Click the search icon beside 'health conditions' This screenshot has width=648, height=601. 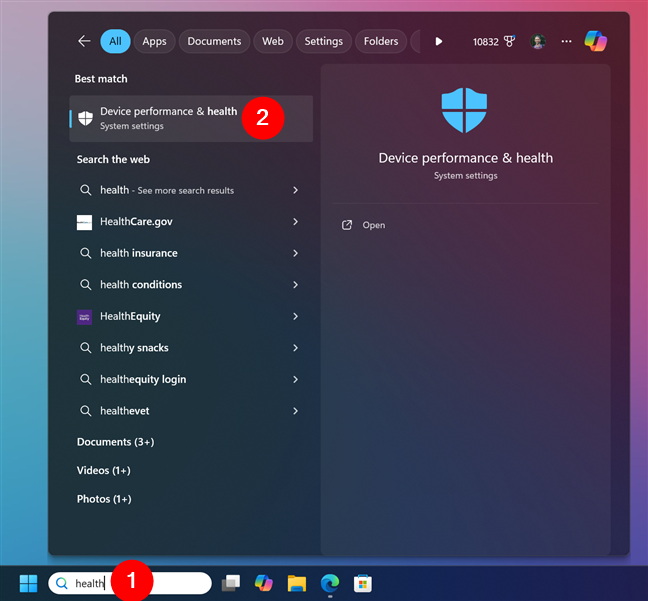click(86, 284)
